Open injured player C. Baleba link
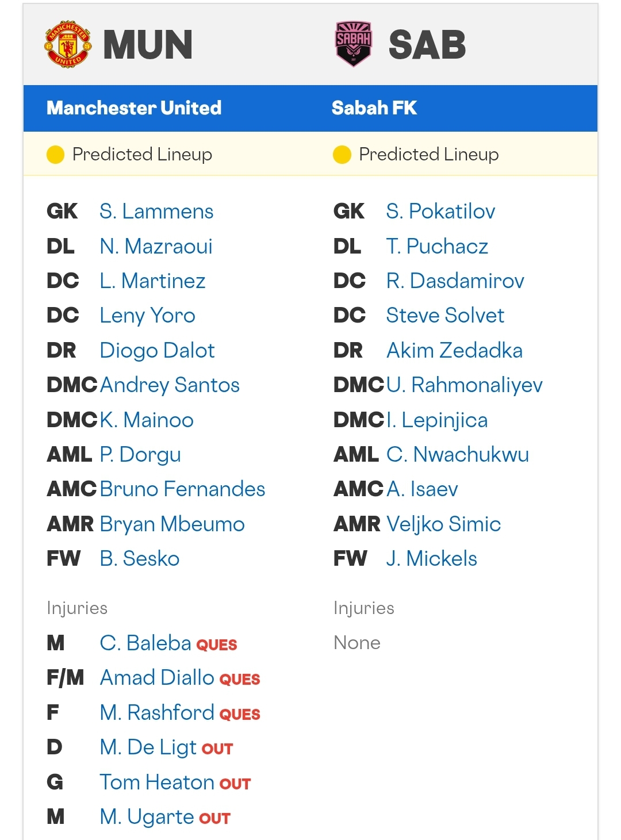The width and height of the screenshot is (621, 840). click(x=145, y=643)
